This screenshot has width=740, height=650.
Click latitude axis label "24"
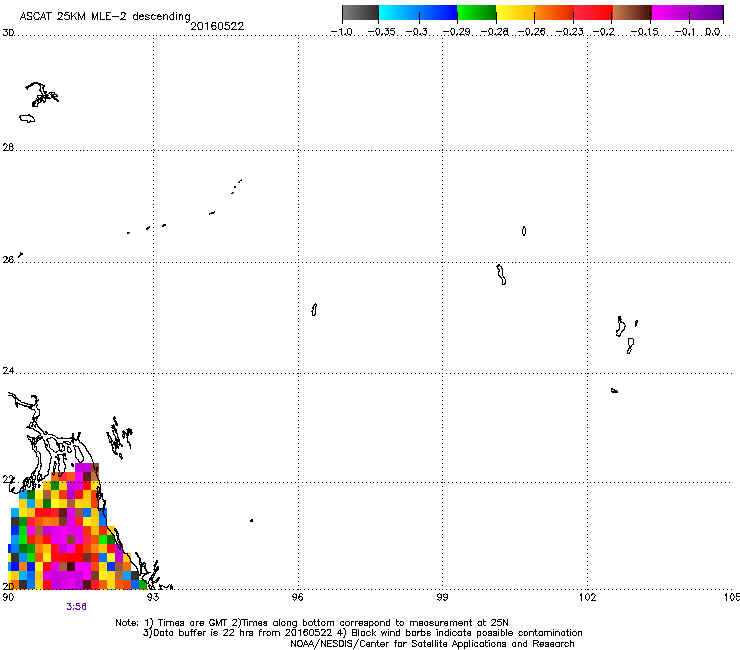(x=8, y=371)
